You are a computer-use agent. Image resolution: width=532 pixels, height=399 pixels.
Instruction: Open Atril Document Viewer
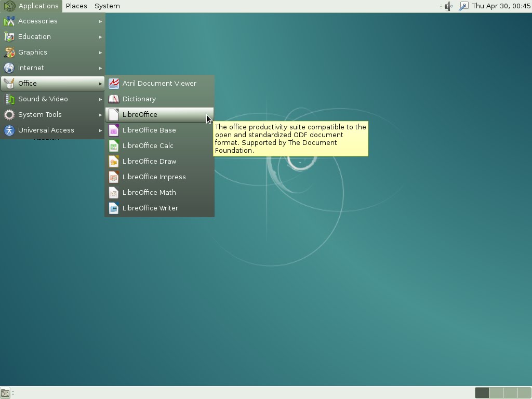159,83
